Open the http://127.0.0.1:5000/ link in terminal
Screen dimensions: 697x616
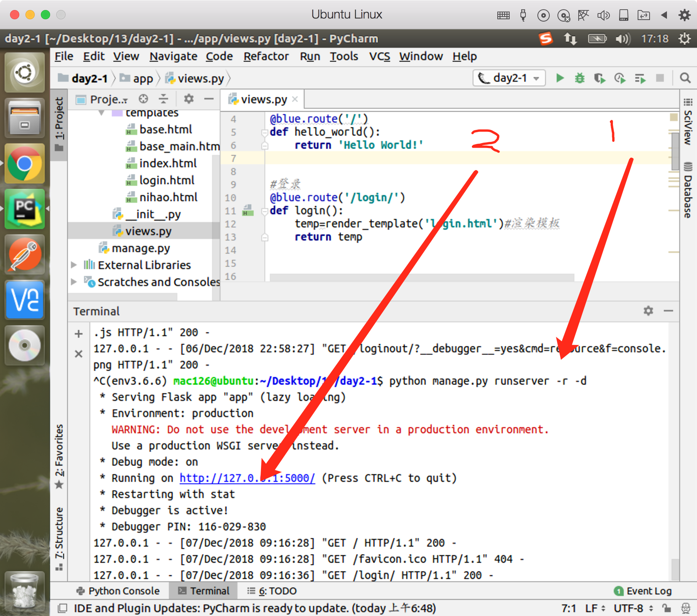click(x=247, y=478)
